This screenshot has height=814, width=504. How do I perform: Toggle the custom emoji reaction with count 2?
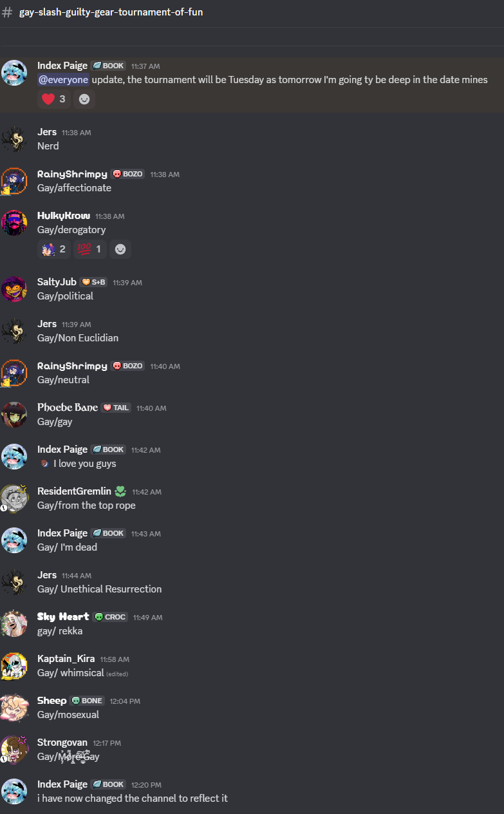pos(53,249)
